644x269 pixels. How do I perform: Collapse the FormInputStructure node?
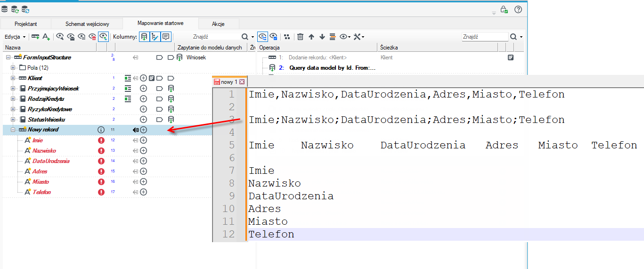[x=8, y=57]
